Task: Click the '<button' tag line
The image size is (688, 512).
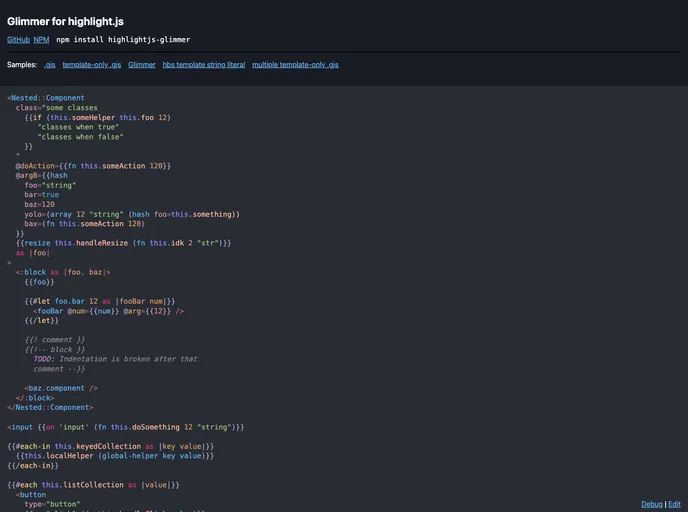Action: (x=31, y=494)
